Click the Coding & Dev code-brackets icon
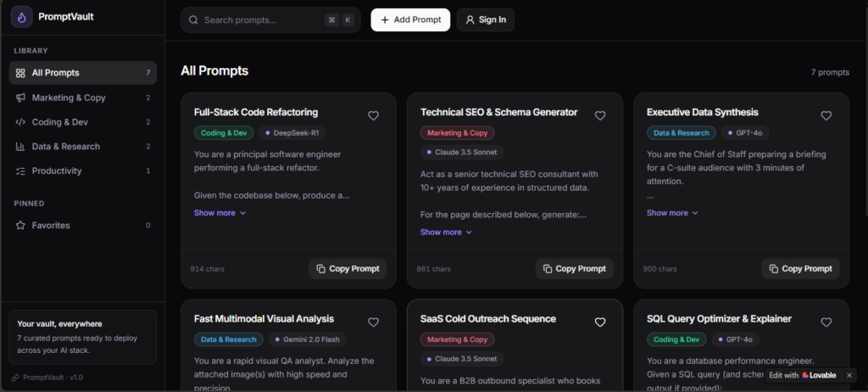Screen dimensions: 868x392 click(20, 122)
